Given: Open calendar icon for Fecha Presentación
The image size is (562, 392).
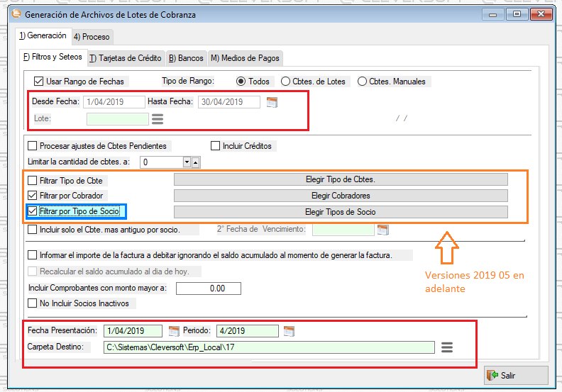Looking at the screenshot, I should point(174,331).
